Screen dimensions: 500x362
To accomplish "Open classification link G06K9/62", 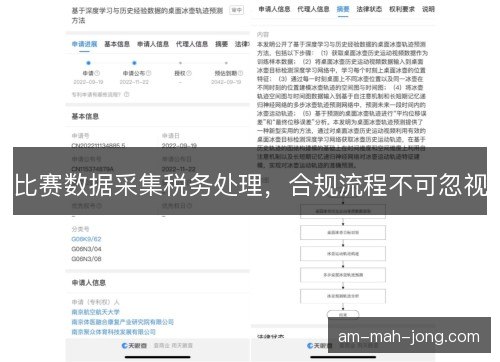I will coord(86,239).
